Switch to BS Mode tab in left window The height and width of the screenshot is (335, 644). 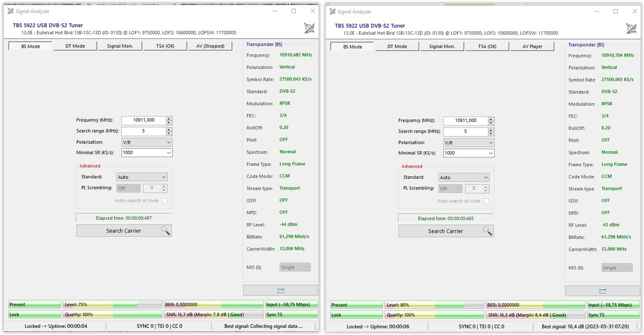tap(30, 46)
